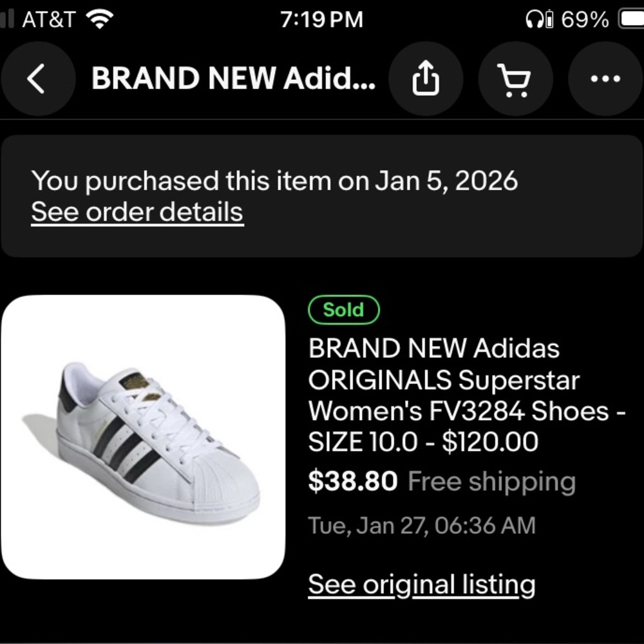Tap the Sold status badge
The height and width of the screenshot is (644, 644).
tap(343, 310)
